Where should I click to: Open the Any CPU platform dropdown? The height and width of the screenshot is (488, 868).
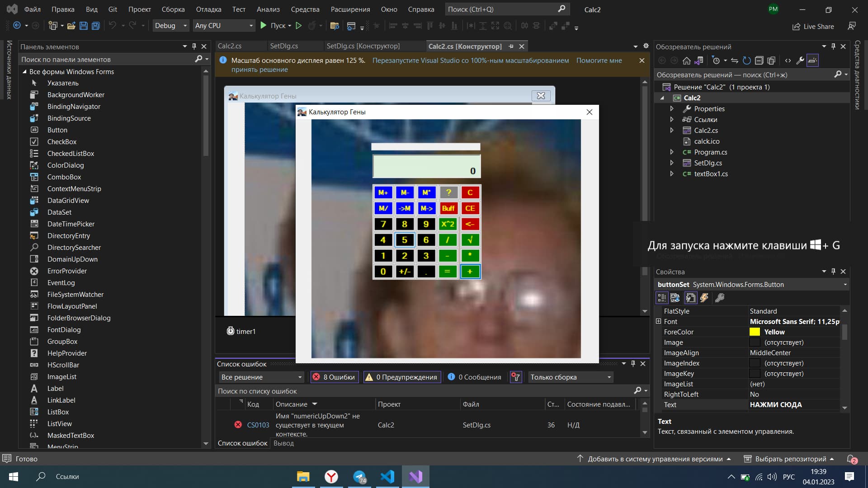224,26
